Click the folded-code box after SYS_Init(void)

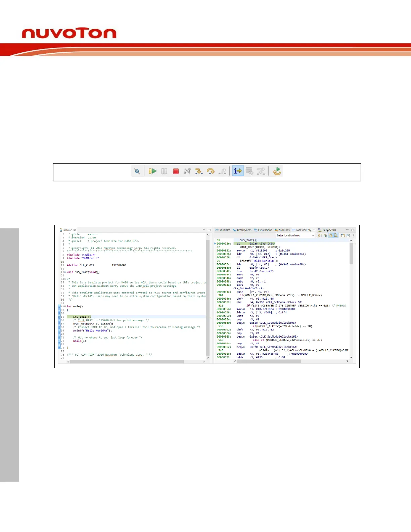click(x=98, y=272)
